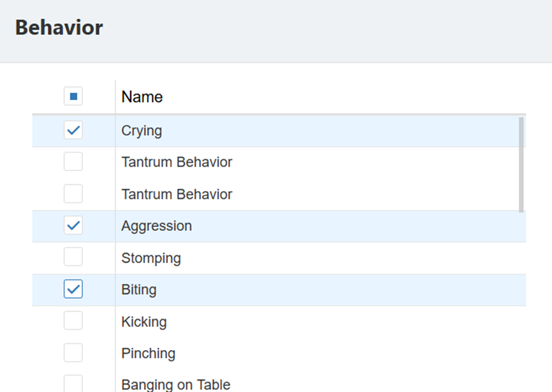Select the Pinching checkbox

pyautogui.click(x=73, y=352)
